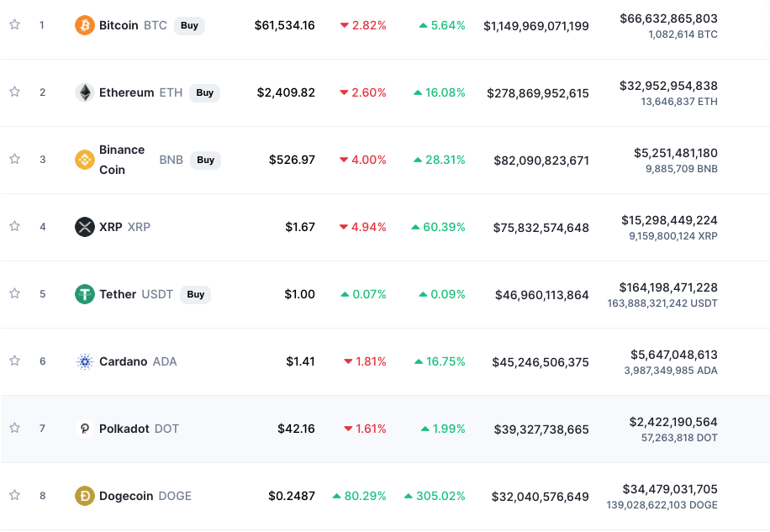Click the orange Bitcoin logo icon
The image size is (770, 532).
tap(84, 25)
